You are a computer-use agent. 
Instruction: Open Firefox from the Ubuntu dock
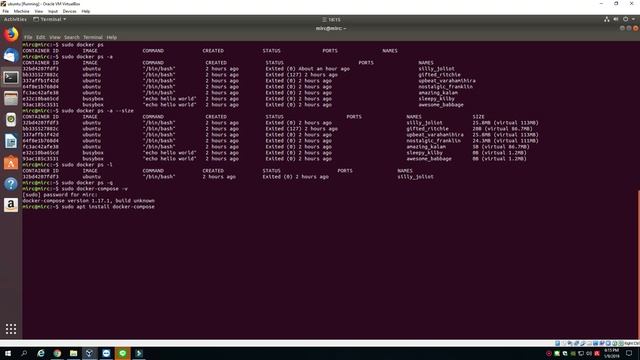tap(11, 35)
